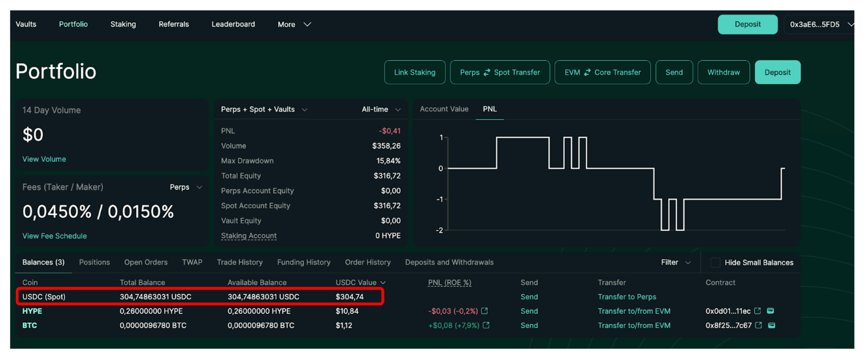Enable Hide Small Balances checkbox
Image resolution: width=868 pixels, height=361 pixels.
tap(715, 262)
